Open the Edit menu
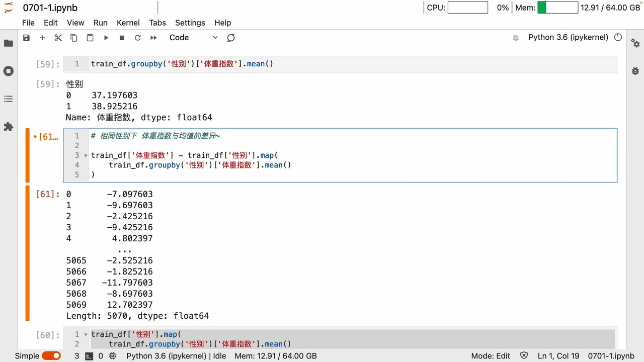The width and height of the screenshot is (644, 362). coord(50,23)
